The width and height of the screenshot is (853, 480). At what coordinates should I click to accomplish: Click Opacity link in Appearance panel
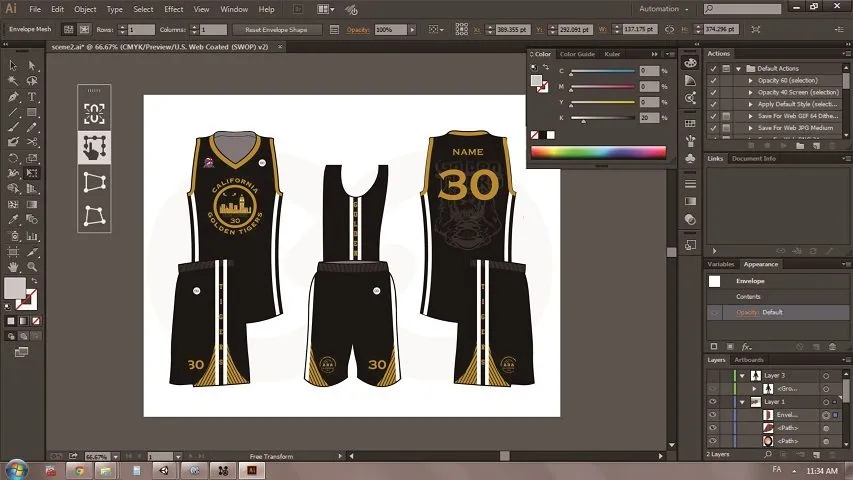coord(747,312)
